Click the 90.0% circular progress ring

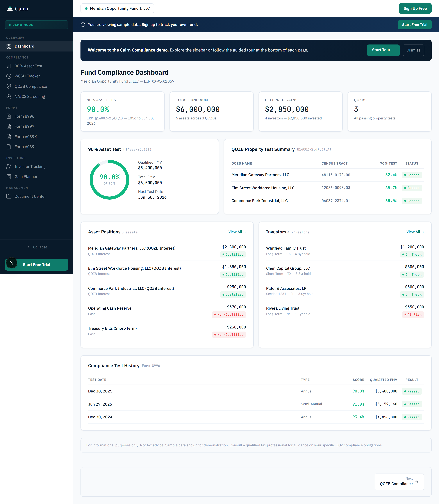109,180
